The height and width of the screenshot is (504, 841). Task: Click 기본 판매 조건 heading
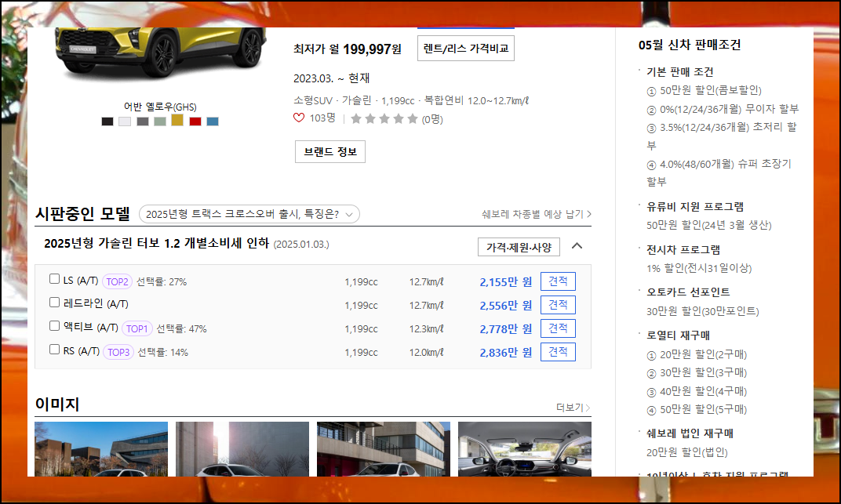tap(679, 72)
